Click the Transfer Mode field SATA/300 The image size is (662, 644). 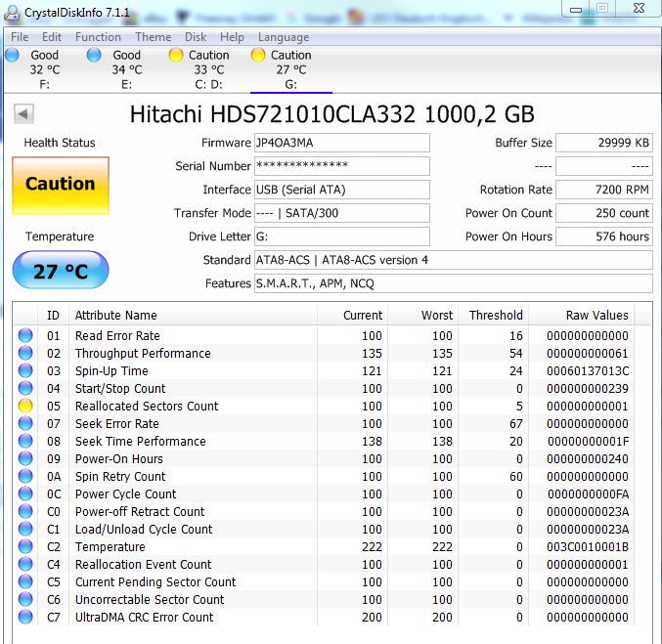342,213
